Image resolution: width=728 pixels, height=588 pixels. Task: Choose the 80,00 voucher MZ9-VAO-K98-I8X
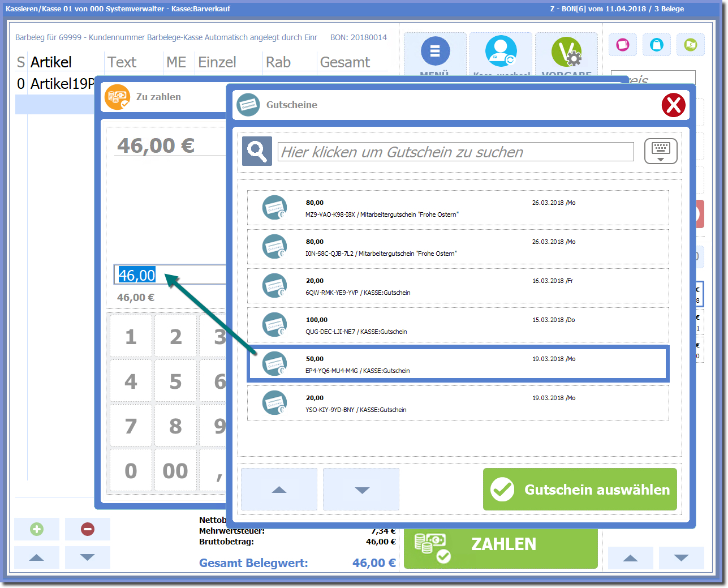458,208
